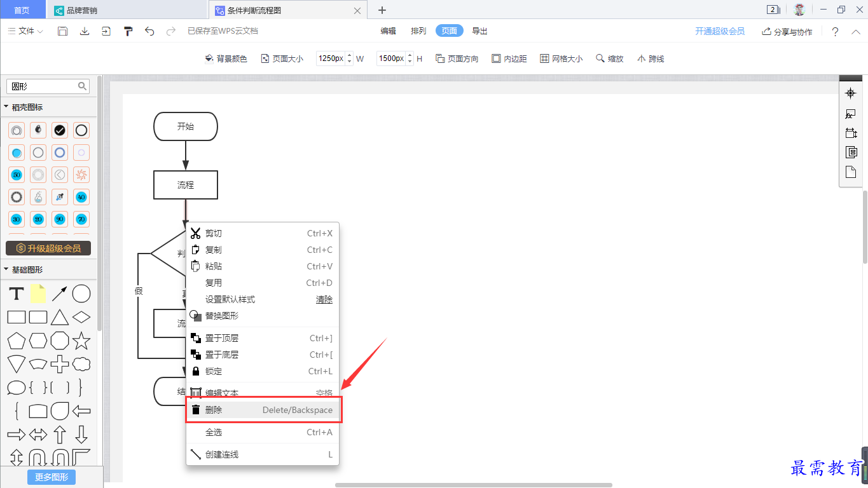Click the page height stepper arrows

click(410, 58)
